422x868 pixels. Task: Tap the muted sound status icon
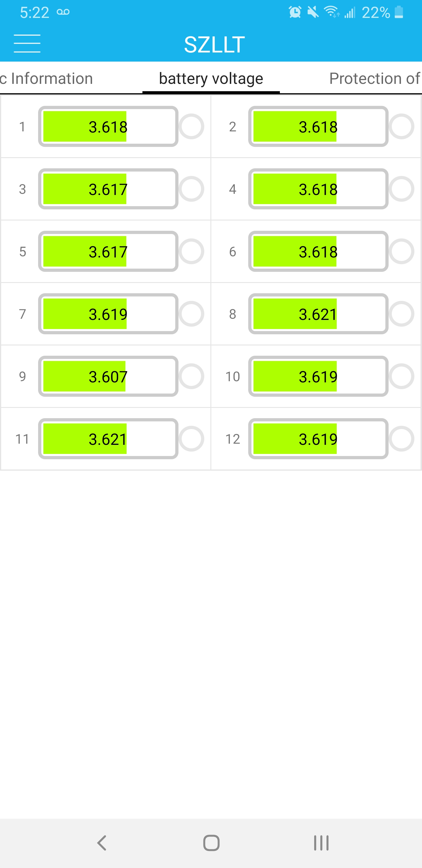point(313,13)
